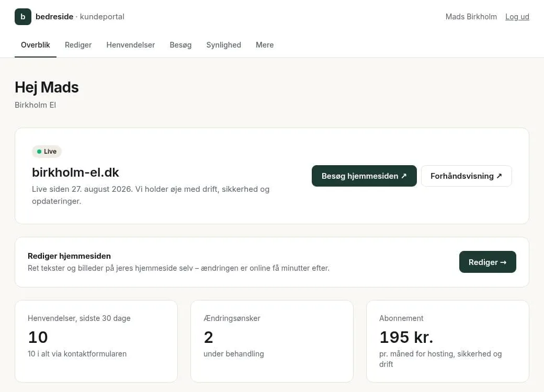
Task: Open the Henvendelser tab
Action: (x=130, y=45)
